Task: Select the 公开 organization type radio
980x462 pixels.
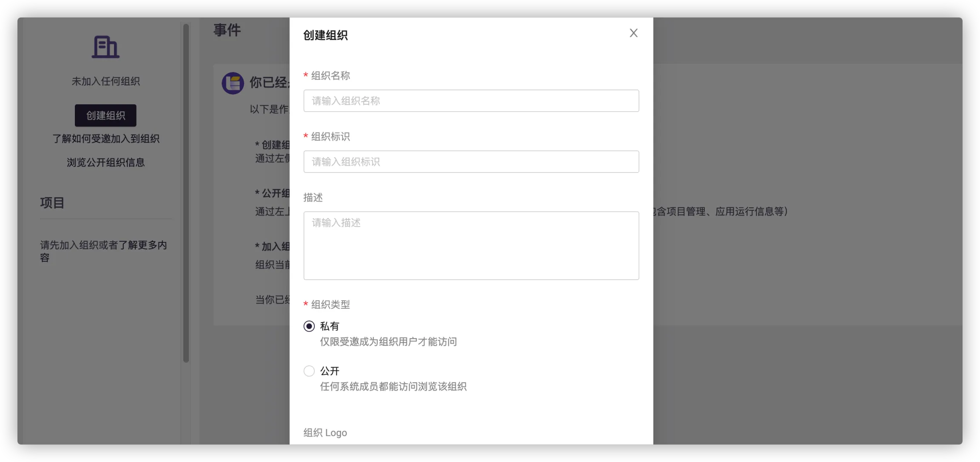Action: 309,371
